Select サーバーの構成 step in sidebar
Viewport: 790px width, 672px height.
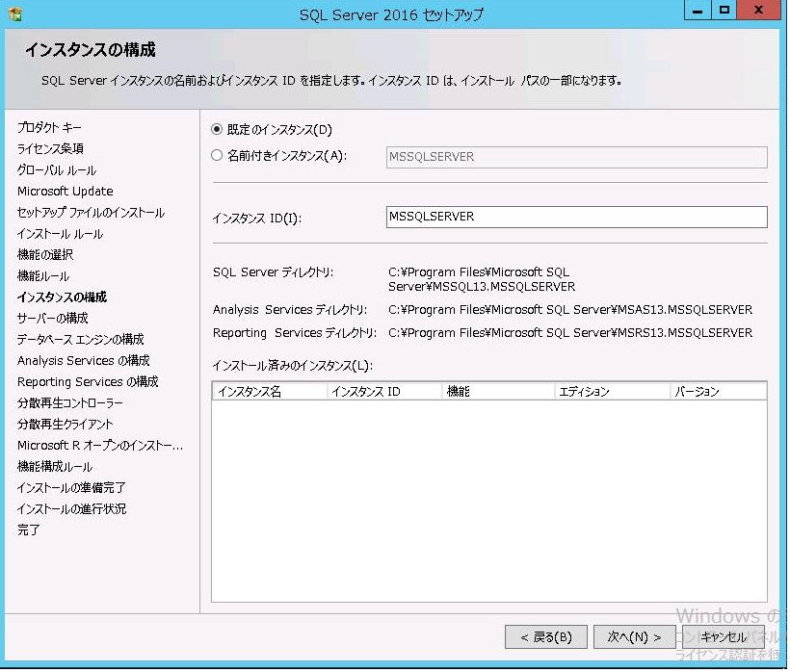[52, 318]
